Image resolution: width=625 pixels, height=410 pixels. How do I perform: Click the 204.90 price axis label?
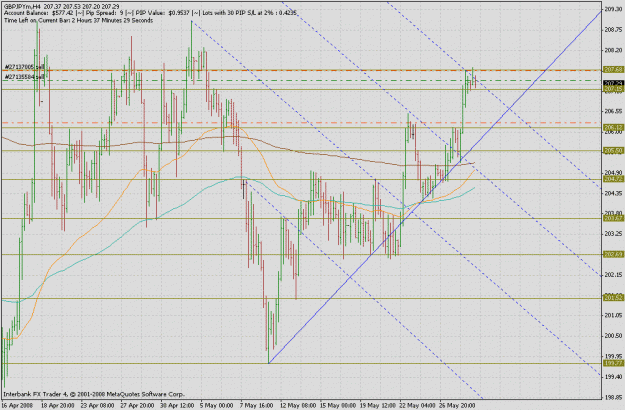pos(613,173)
